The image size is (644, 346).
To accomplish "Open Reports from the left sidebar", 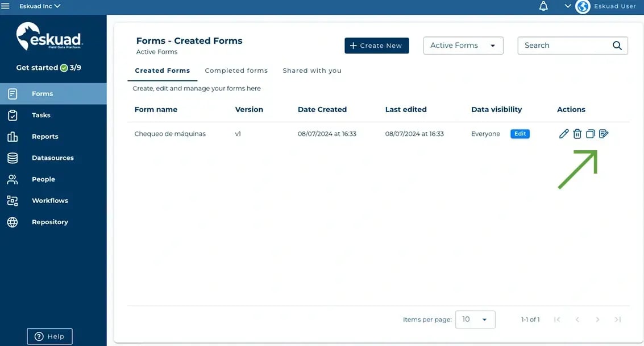I will 45,136.
